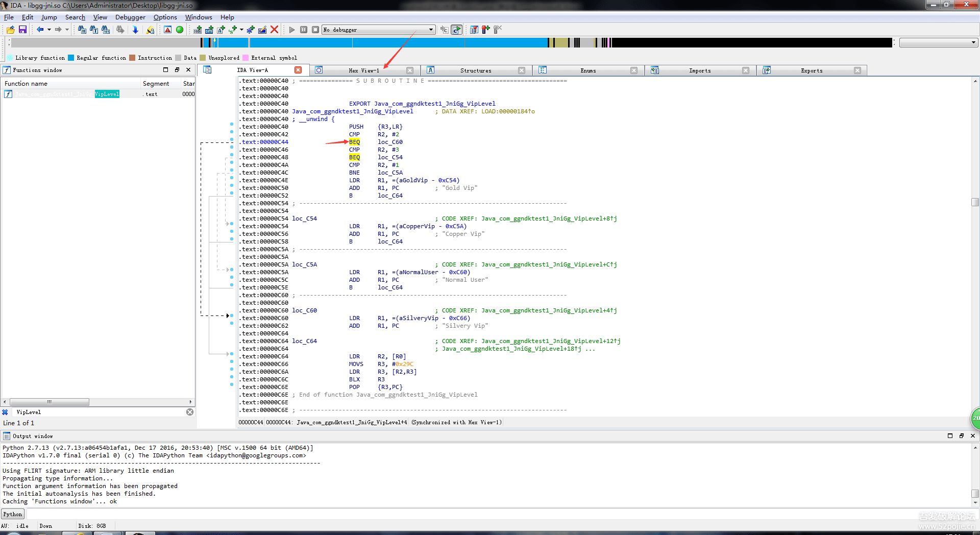Click the convert to DATA icon

[209, 30]
